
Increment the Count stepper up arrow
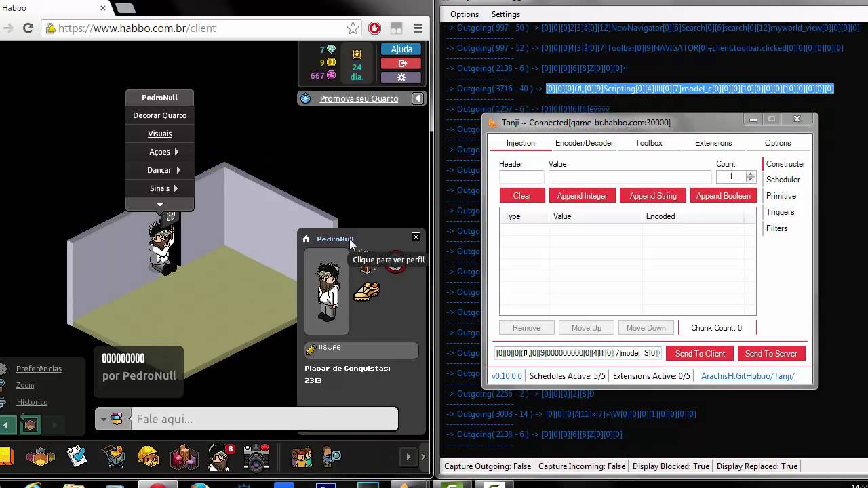750,174
